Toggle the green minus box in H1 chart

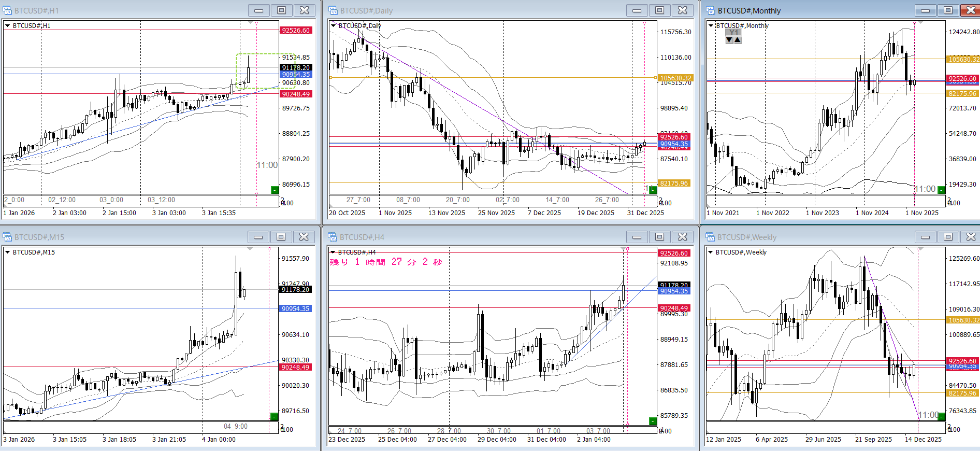click(275, 190)
